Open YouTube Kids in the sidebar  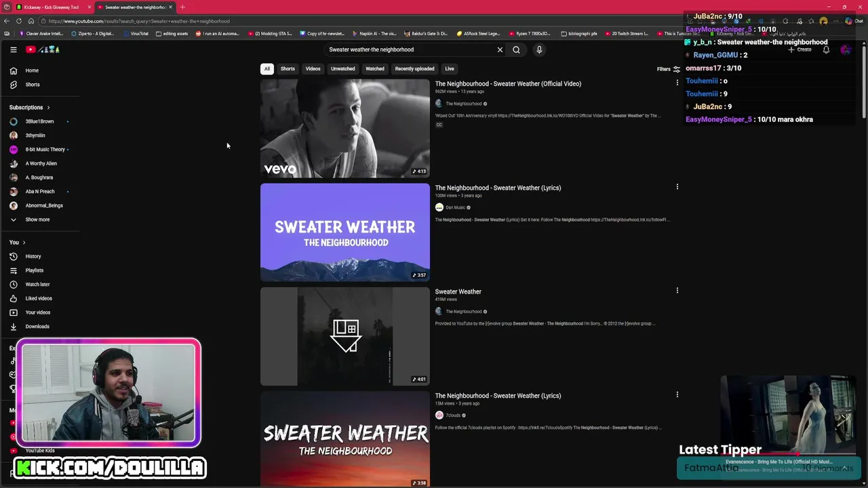coord(40,451)
